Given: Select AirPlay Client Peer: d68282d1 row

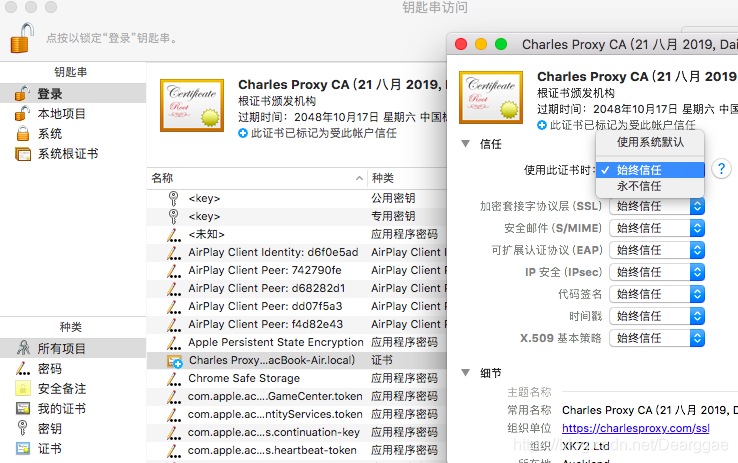Looking at the screenshot, I should pyautogui.click(x=297, y=288).
